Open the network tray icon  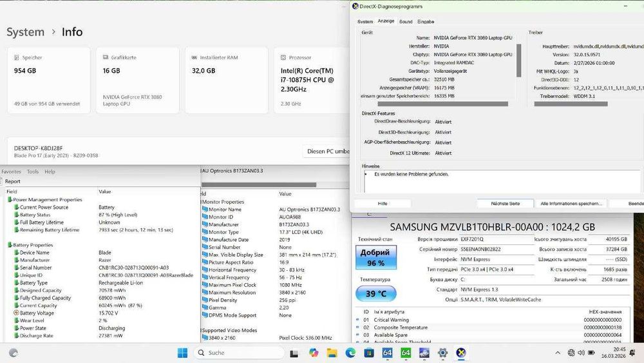571,353
